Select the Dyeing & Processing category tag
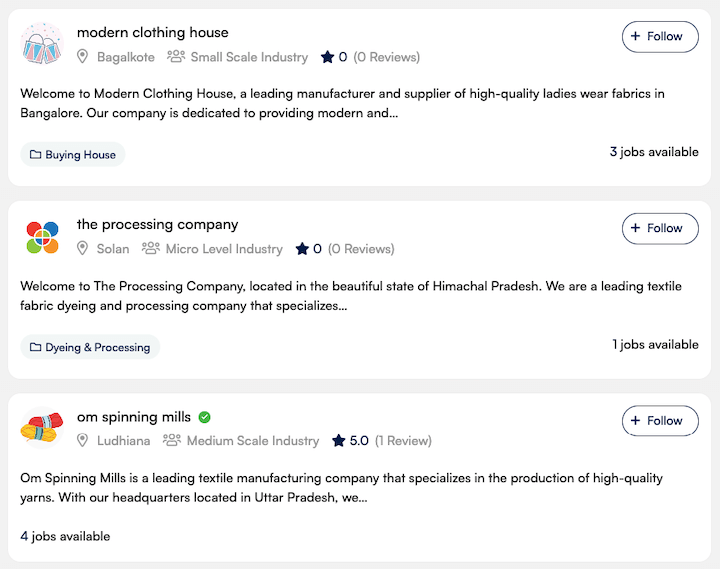Viewport: 720px width, 569px height. click(90, 348)
